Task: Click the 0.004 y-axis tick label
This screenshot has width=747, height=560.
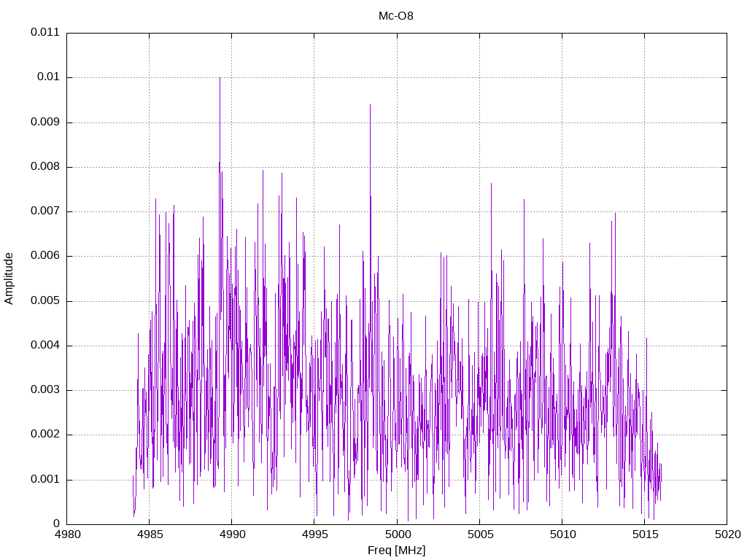Action: (45, 345)
